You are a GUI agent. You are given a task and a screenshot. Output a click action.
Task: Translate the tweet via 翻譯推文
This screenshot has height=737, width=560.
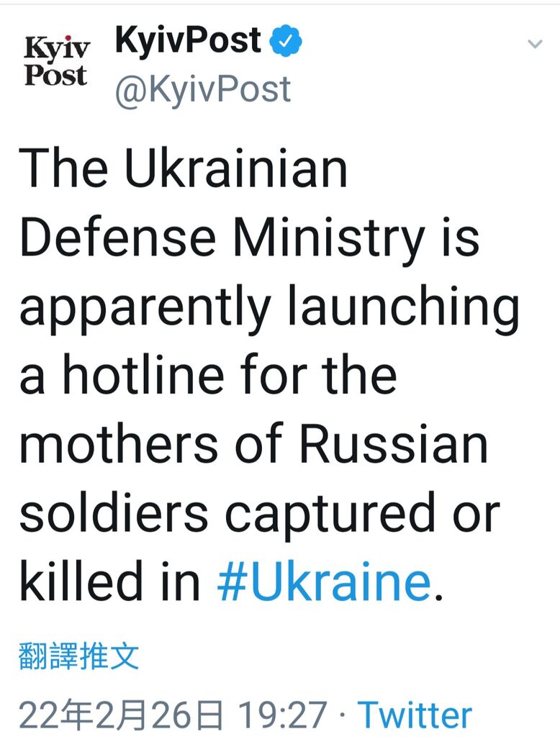[78, 656]
